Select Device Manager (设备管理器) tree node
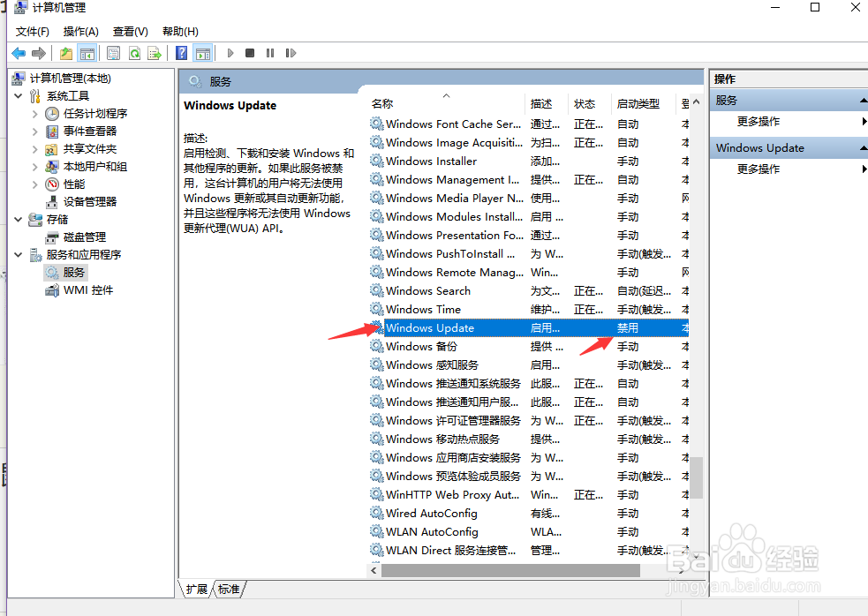Viewport: 868px width, 616px height. click(90, 201)
